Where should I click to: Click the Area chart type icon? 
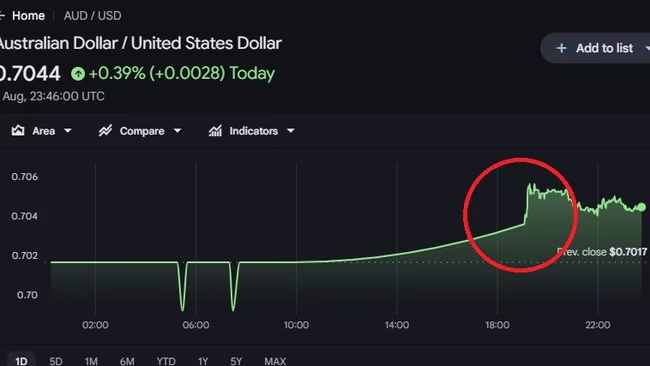pos(18,131)
